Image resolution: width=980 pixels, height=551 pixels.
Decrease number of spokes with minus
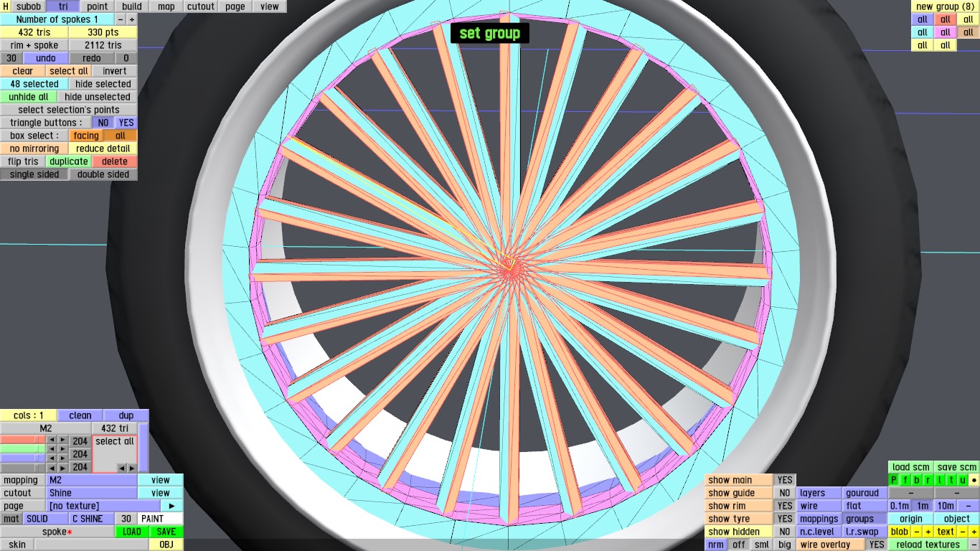(120, 19)
